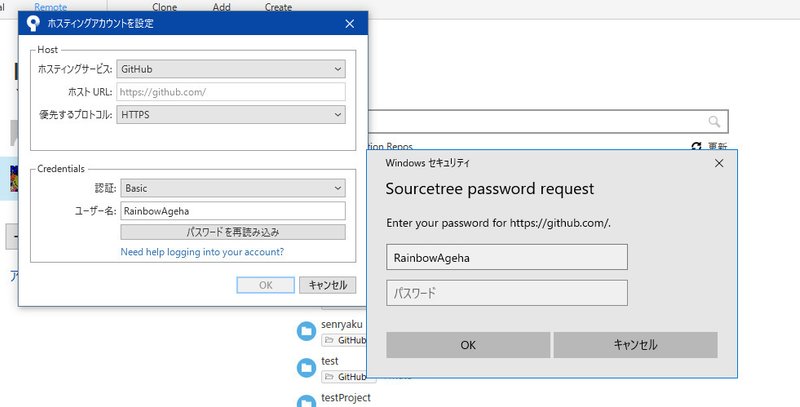Click the パスワードを再読み込み button

click(233, 232)
